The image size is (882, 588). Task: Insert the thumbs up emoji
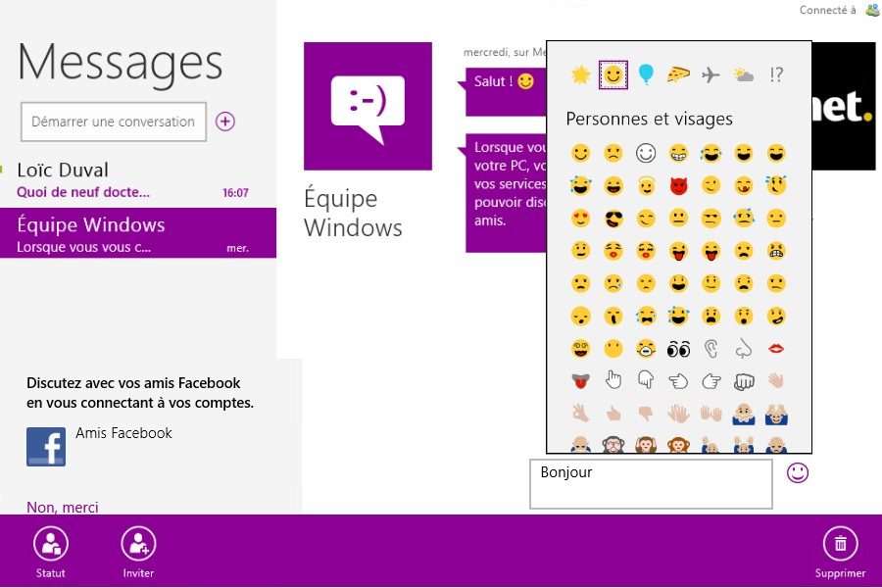(613, 415)
